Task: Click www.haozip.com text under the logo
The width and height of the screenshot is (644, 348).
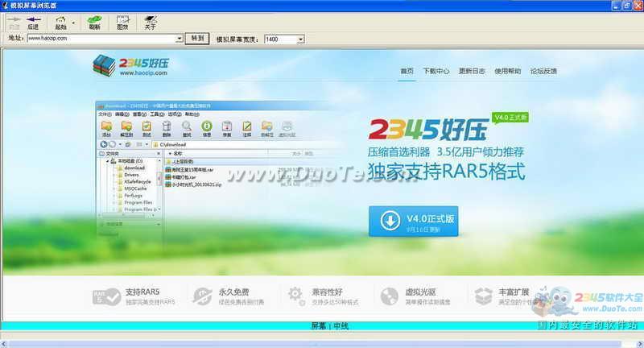Action: point(144,72)
